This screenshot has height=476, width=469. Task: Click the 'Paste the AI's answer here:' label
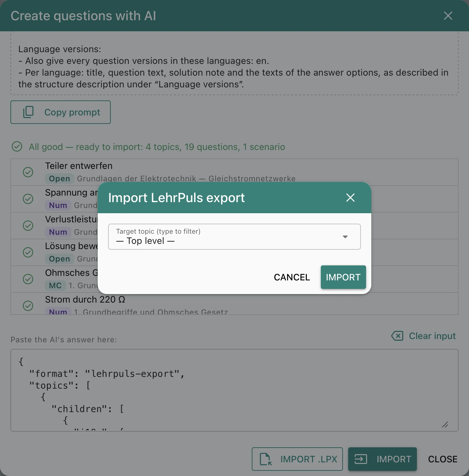coord(64,340)
